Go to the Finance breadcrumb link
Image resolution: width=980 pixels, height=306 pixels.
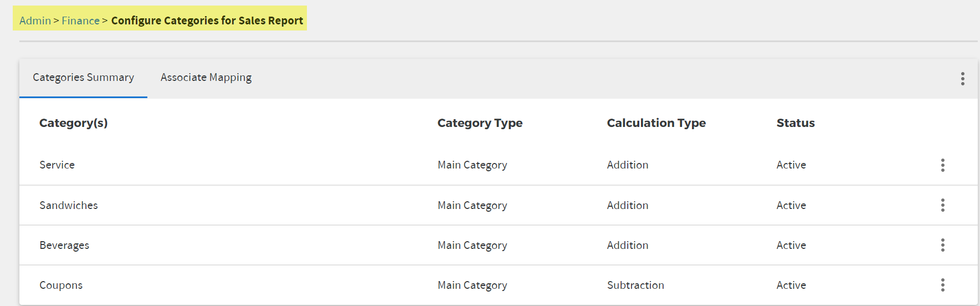(x=80, y=21)
